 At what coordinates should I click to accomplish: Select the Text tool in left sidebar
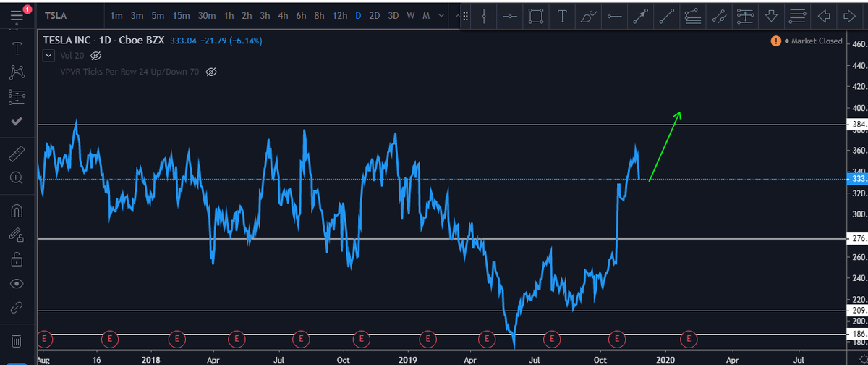17,49
